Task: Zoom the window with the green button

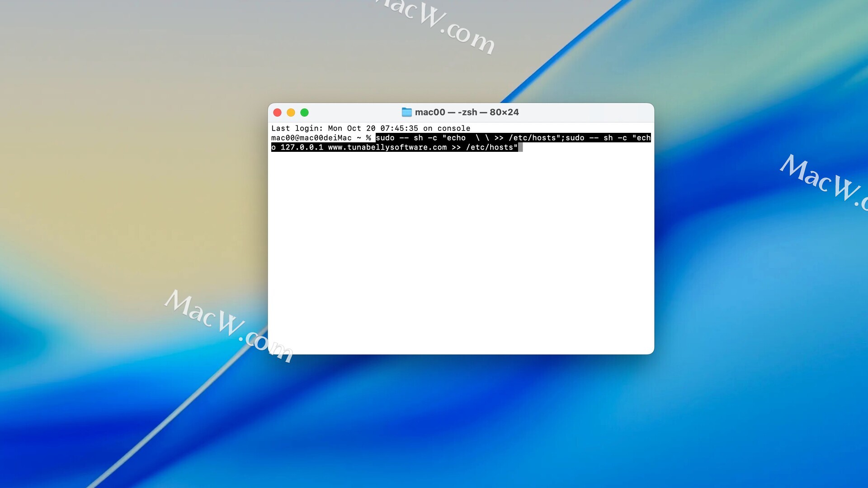Action: pos(305,113)
